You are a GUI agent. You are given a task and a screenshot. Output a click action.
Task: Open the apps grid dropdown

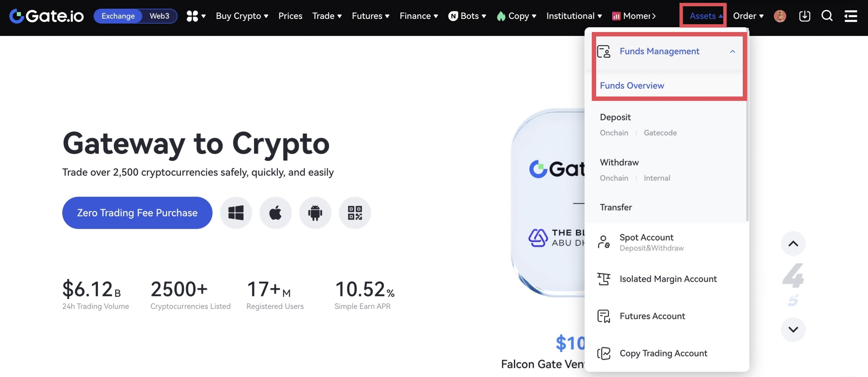click(196, 16)
